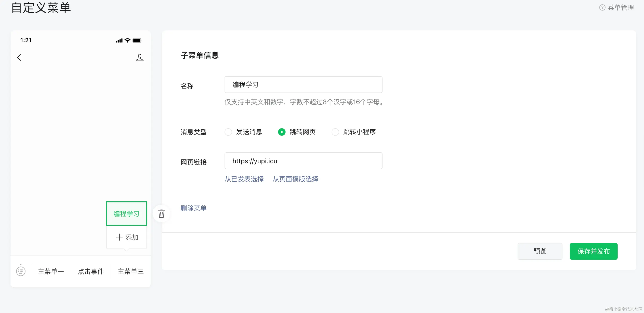Image resolution: width=644 pixels, height=313 pixels.
Task: Click the help question mark icon
Action: tap(602, 7)
